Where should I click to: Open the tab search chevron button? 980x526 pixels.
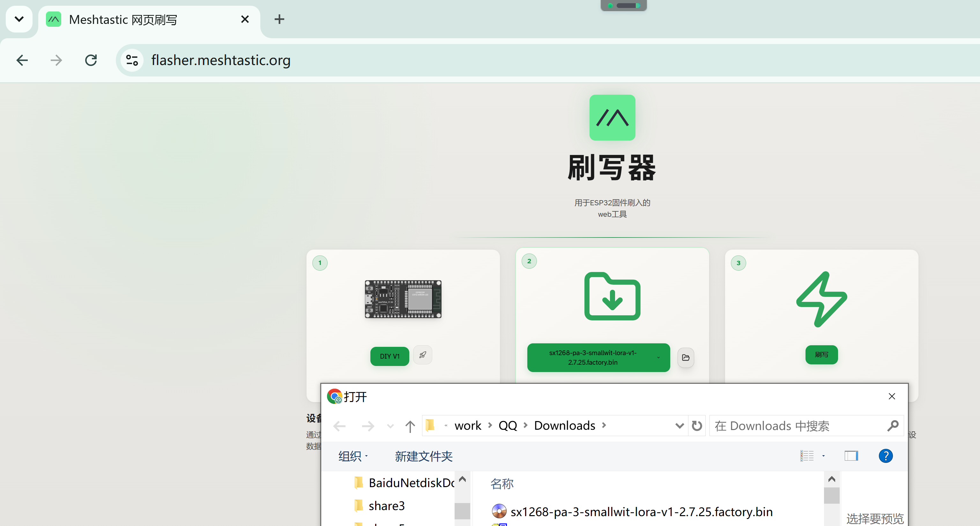(19, 19)
